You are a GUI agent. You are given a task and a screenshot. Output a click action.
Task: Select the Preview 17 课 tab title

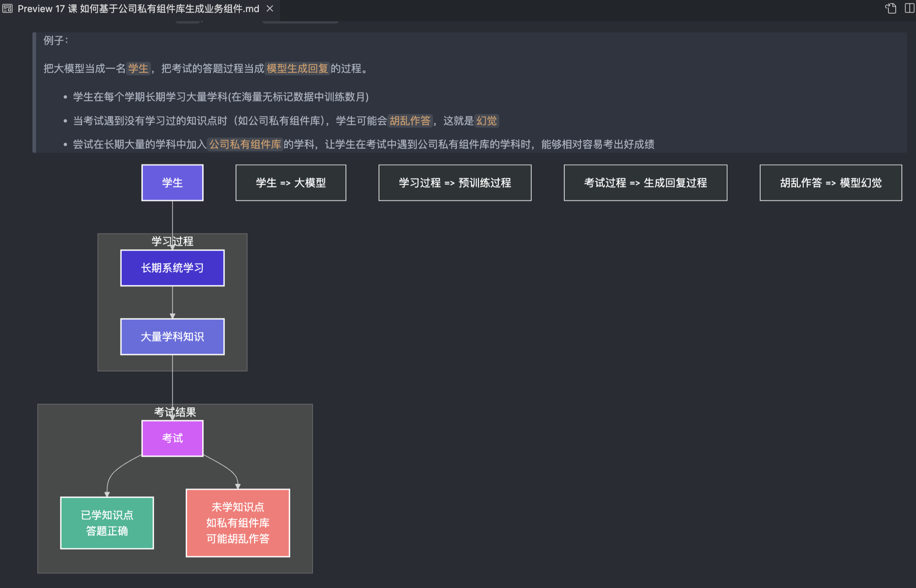pyautogui.click(x=138, y=9)
